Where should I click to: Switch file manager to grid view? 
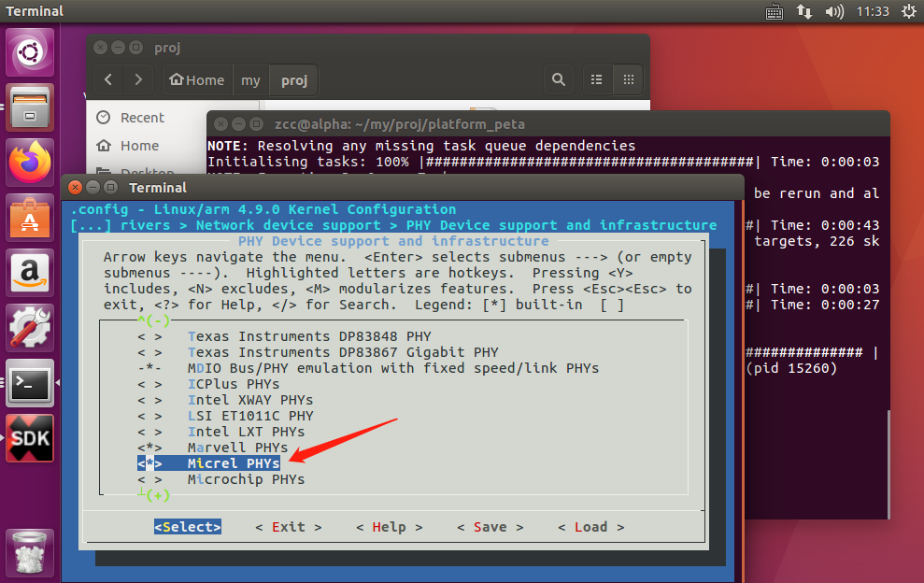628,79
